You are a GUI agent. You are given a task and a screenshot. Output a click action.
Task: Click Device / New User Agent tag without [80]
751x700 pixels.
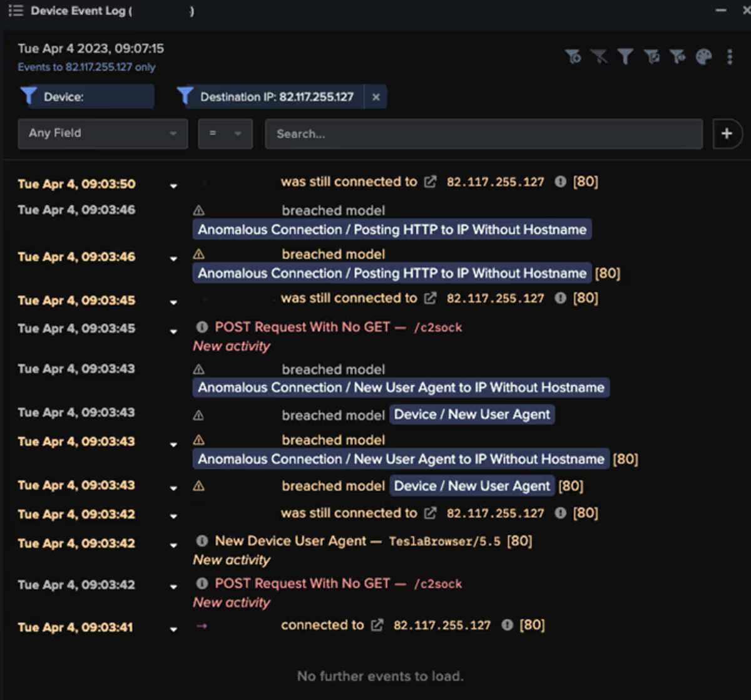coord(472,414)
